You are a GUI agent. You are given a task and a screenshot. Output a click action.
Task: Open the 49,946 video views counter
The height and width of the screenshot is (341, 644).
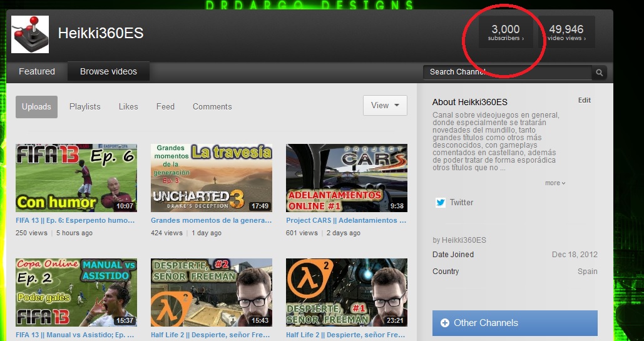566,32
